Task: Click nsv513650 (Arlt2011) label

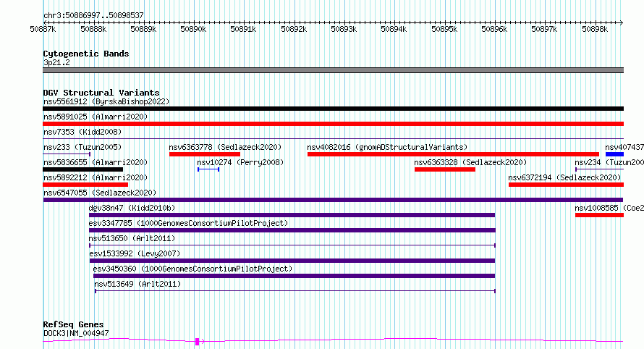Action: (x=132, y=238)
